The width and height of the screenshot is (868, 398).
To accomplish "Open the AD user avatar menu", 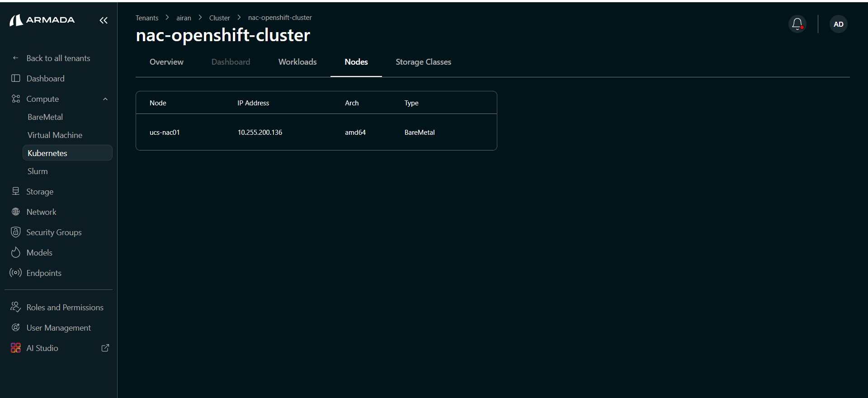I will click(838, 24).
